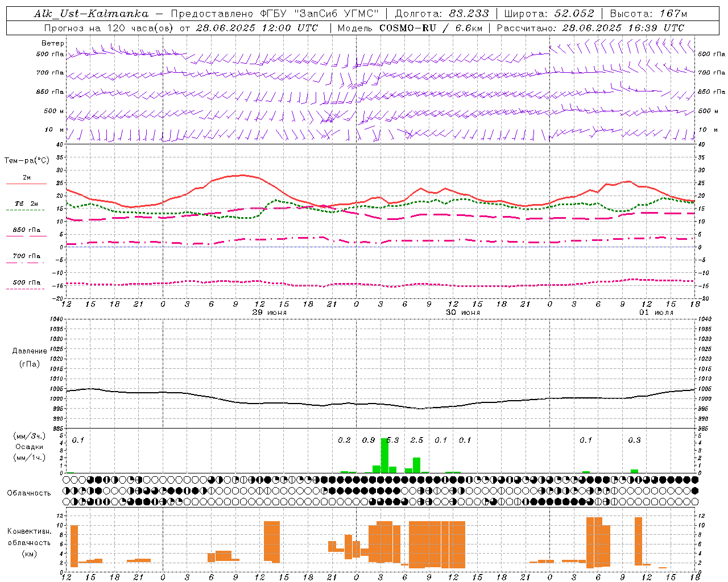728x582 pixels.
Task: Click the Конвективн. panel label
Action: [x=29, y=531]
